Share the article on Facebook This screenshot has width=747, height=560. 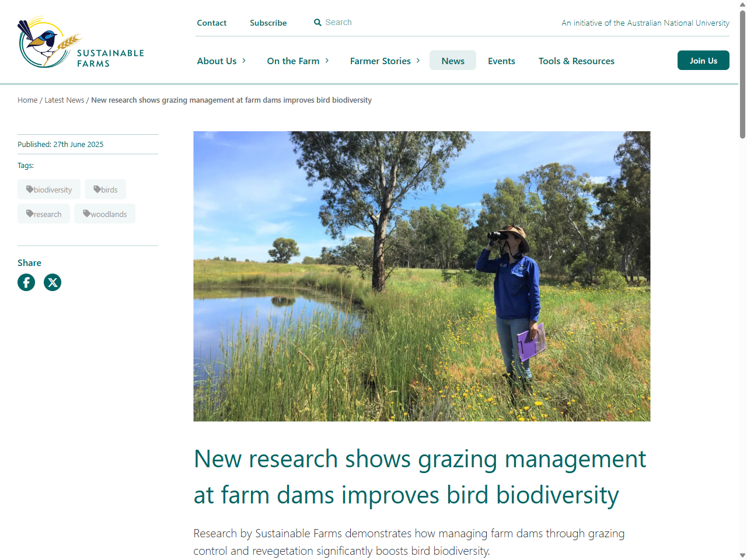point(26,282)
